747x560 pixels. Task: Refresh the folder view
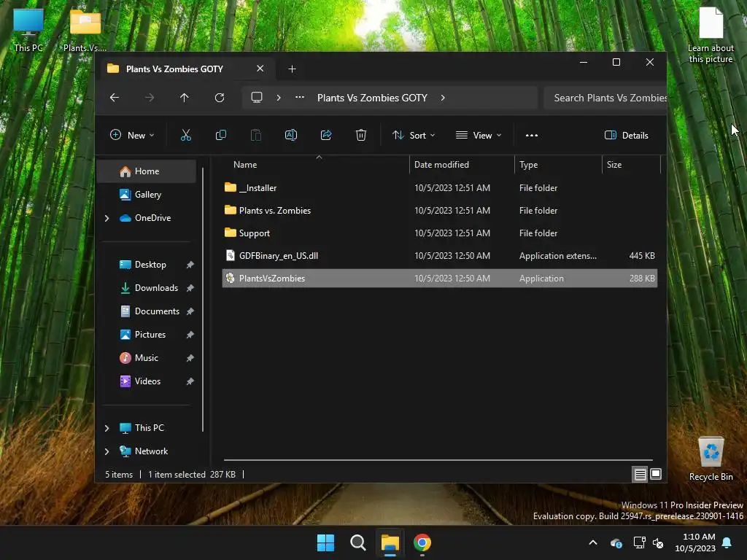pos(219,98)
